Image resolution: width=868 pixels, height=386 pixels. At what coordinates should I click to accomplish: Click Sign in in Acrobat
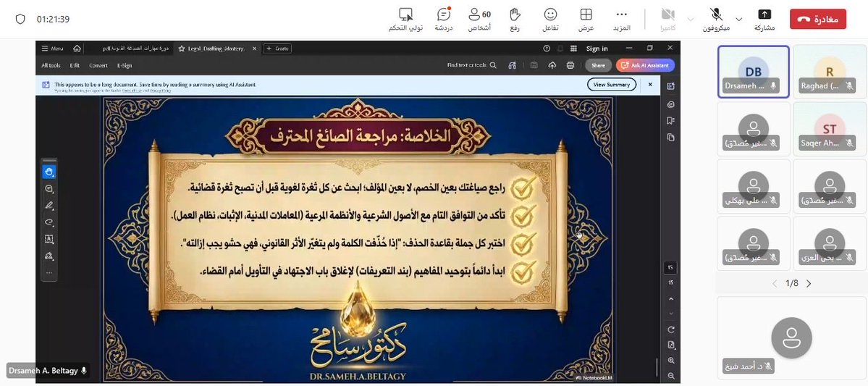pos(597,49)
